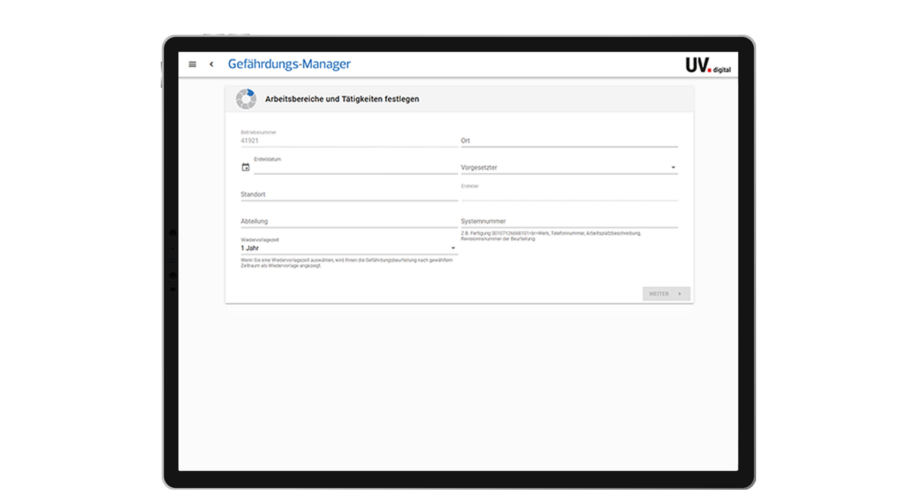The height and width of the screenshot is (500, 900).
Task: Click the Systemnummer input field
Action: [x=569, y=221]
